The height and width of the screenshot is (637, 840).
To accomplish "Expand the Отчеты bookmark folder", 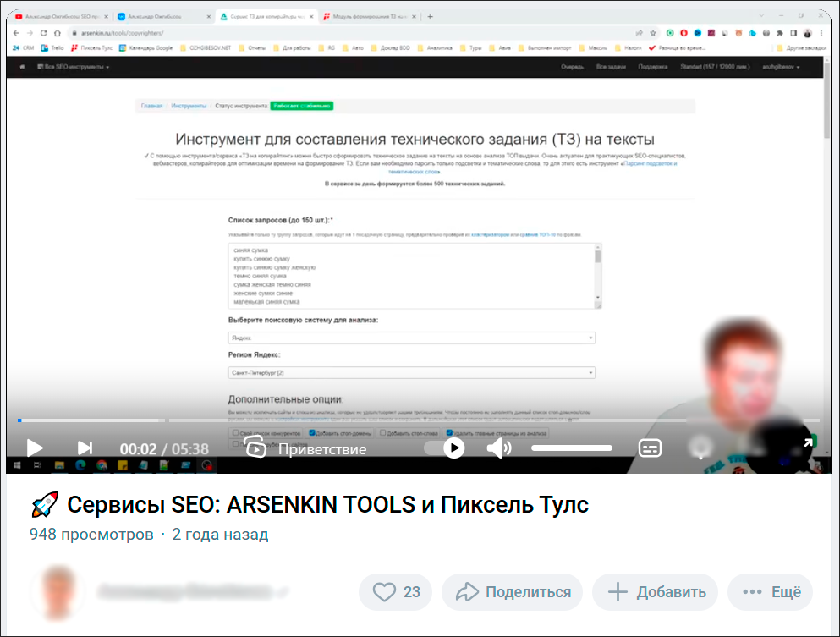I will 252,47.
